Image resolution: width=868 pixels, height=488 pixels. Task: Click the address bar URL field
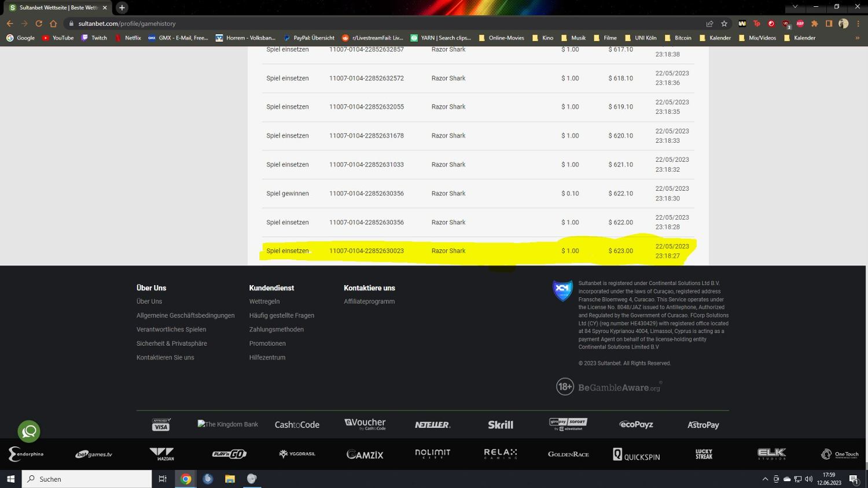347,24
